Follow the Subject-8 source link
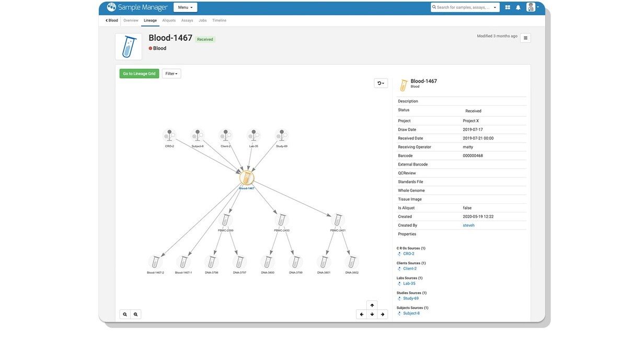 [411, 313]
